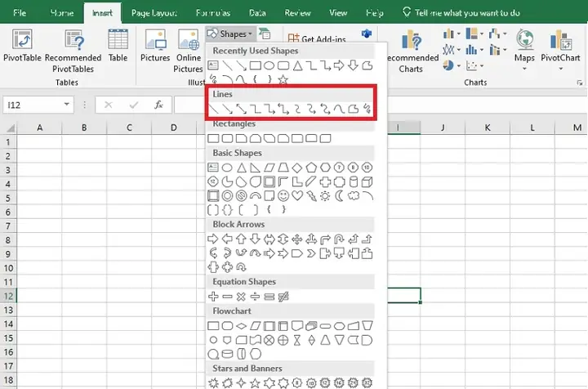Choose the Up Arrow in Block Arrows

(241, 239)
